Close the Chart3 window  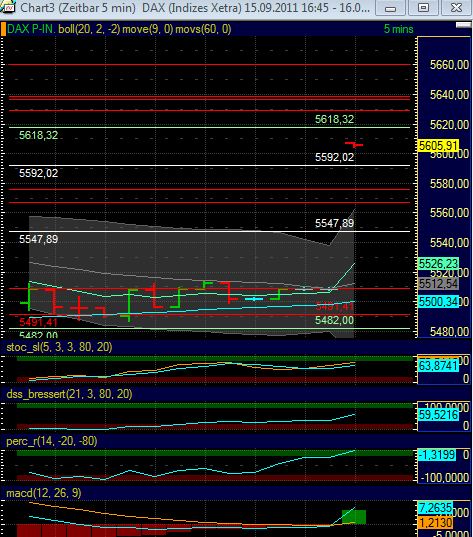click(x=456, y=8)
